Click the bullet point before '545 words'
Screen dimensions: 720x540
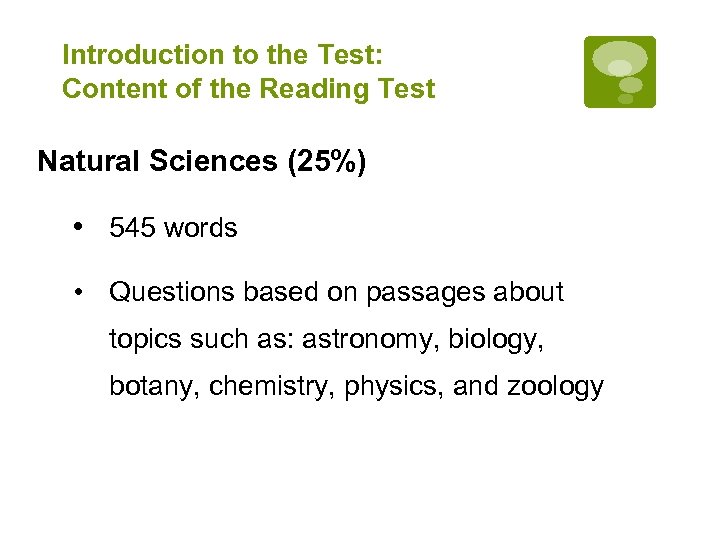click(77, 227)
